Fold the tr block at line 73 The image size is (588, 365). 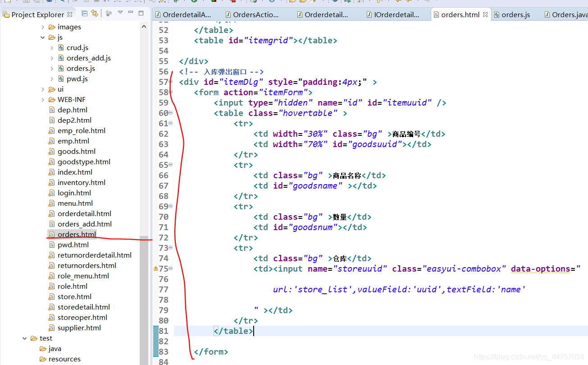coord(171,248)
